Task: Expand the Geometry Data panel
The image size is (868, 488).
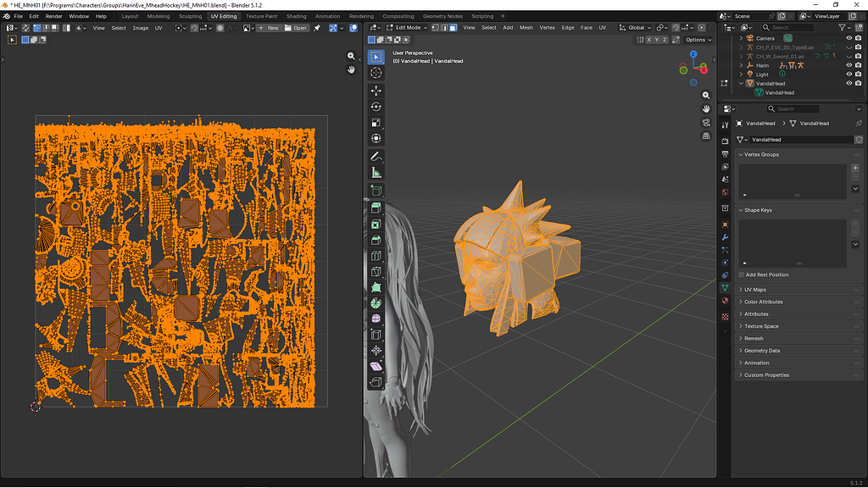Action: click(798, 350)
